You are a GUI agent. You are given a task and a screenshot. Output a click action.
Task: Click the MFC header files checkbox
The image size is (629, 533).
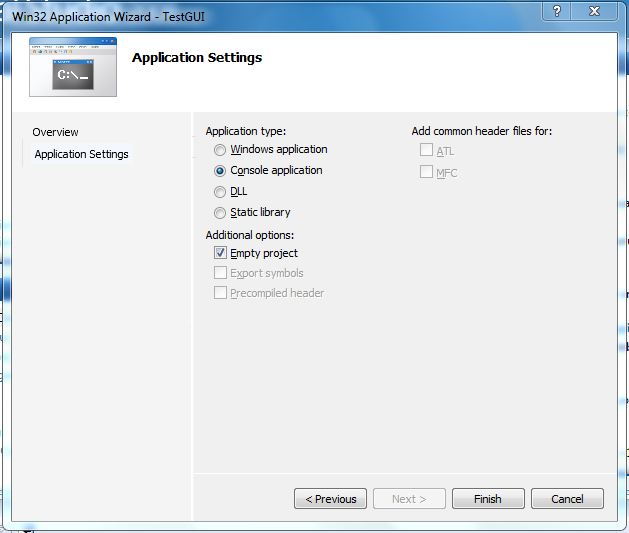pyautogui.click(x=426, y=172)
